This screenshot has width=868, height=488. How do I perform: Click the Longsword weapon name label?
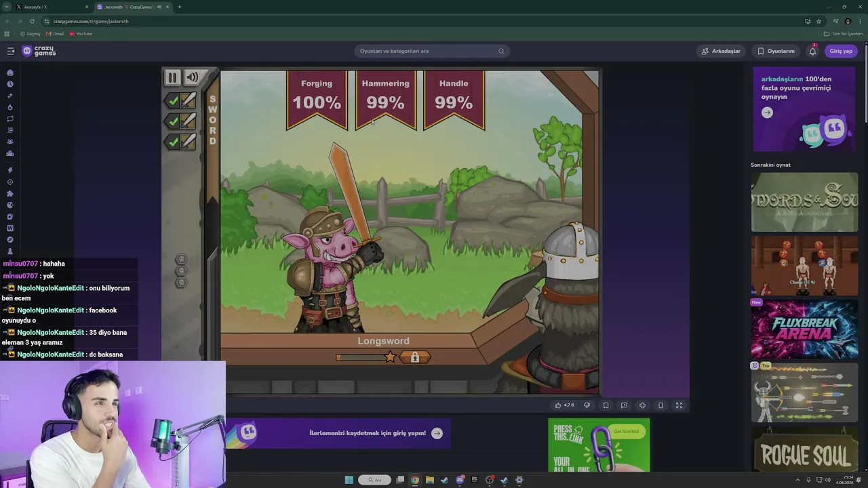point(384,341)
